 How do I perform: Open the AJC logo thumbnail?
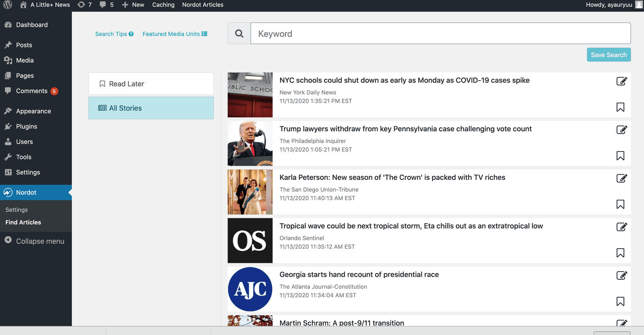pyautogui.click(x=250, y=289)
